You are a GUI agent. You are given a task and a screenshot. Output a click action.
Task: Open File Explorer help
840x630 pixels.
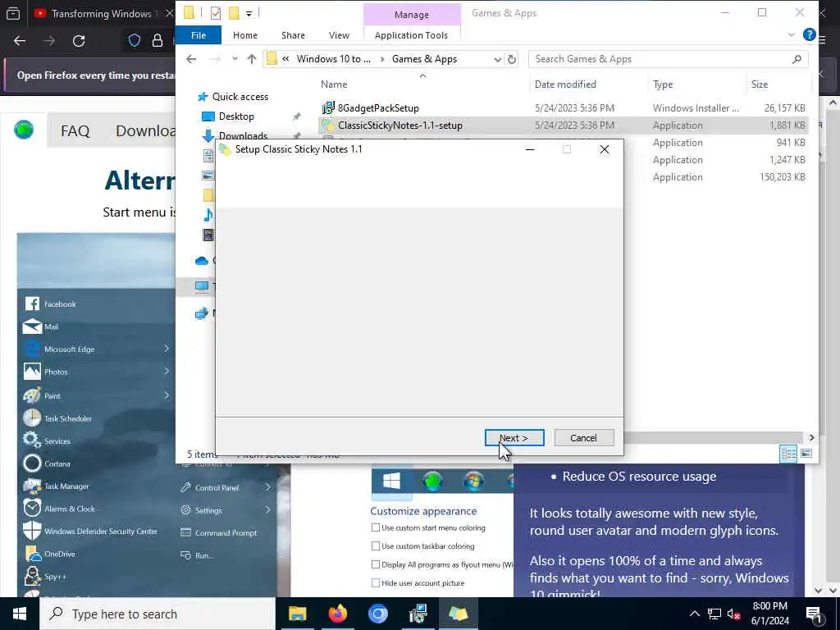(x=809, y=34)
